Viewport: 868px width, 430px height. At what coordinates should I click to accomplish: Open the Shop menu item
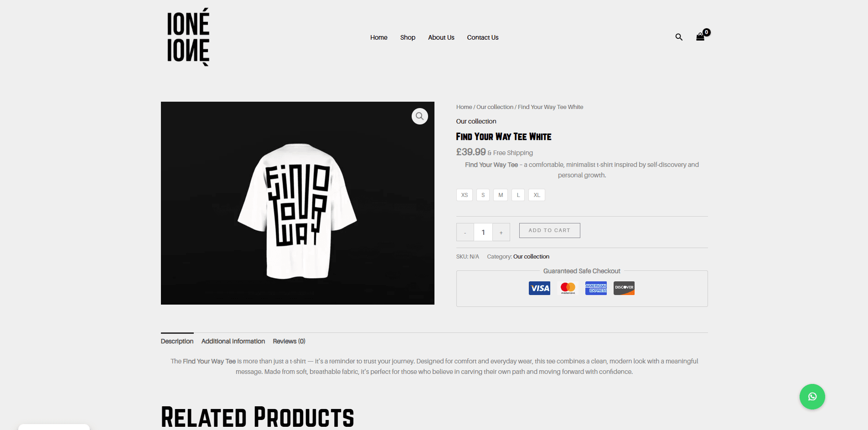coord(408,37)
